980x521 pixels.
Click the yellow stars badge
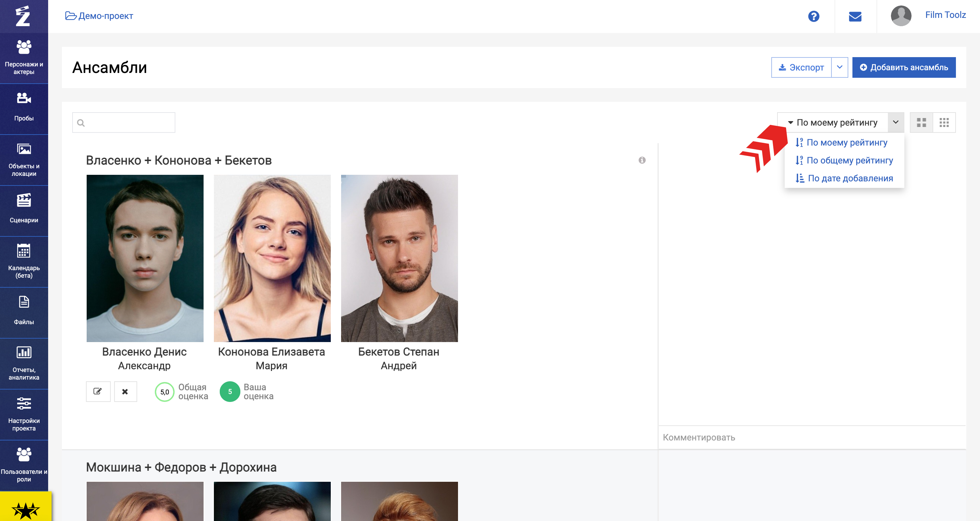point(25,507)
